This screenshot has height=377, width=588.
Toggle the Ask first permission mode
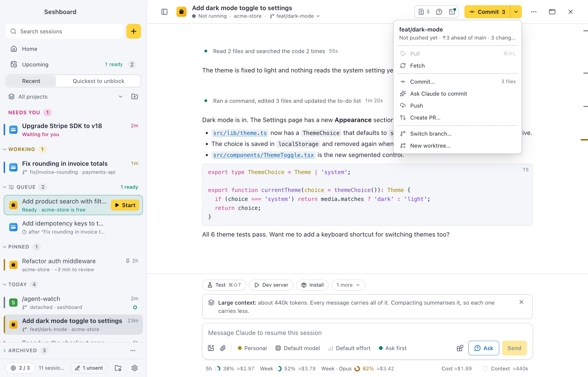pos(393,348)
